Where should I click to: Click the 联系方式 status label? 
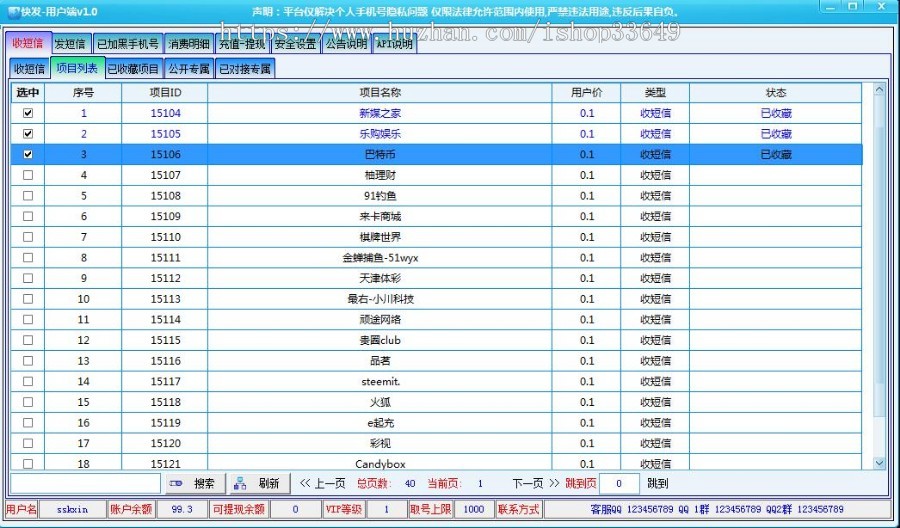click(518, 509)
